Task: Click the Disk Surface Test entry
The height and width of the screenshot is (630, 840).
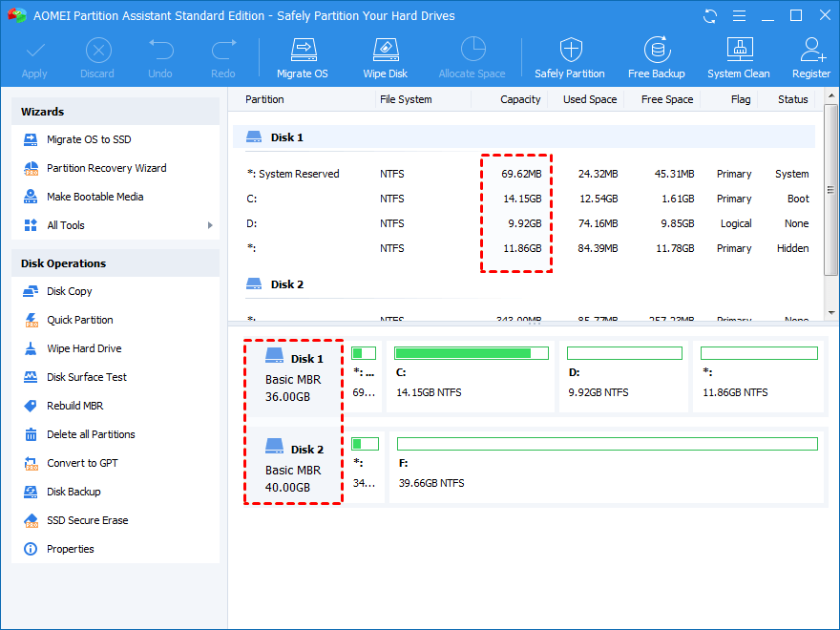Action: (x=87, y=377)
